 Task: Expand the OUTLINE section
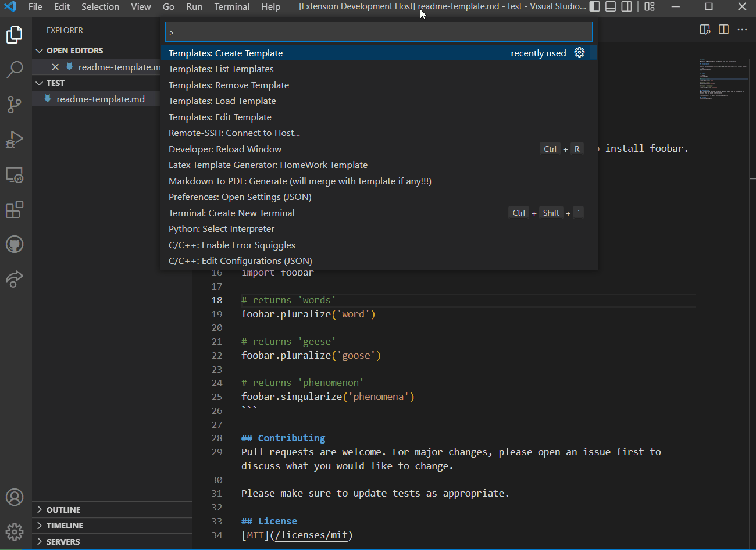click(x=63, y=510)
